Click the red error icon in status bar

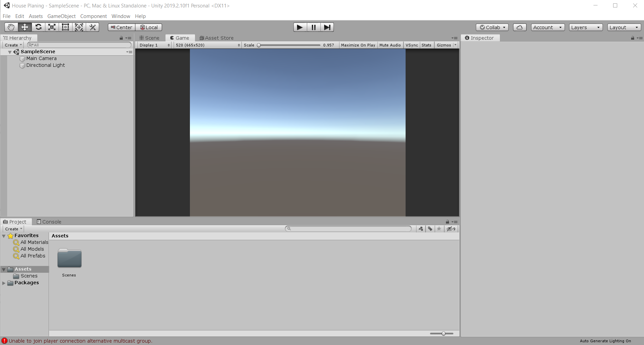point(4,341)
